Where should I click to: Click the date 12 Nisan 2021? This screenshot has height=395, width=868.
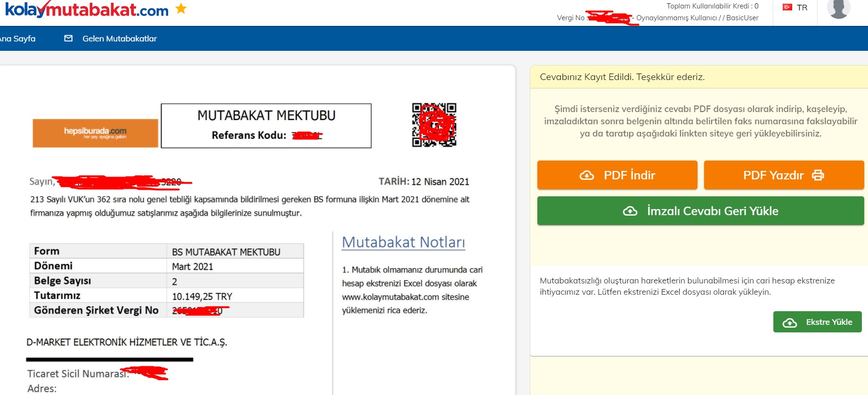(440, 182)
